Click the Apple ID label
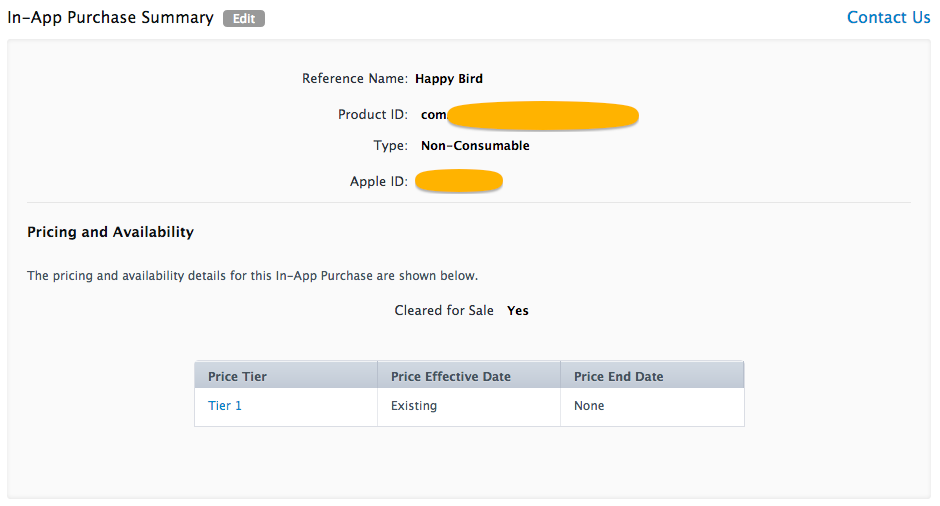 point(378,181)
